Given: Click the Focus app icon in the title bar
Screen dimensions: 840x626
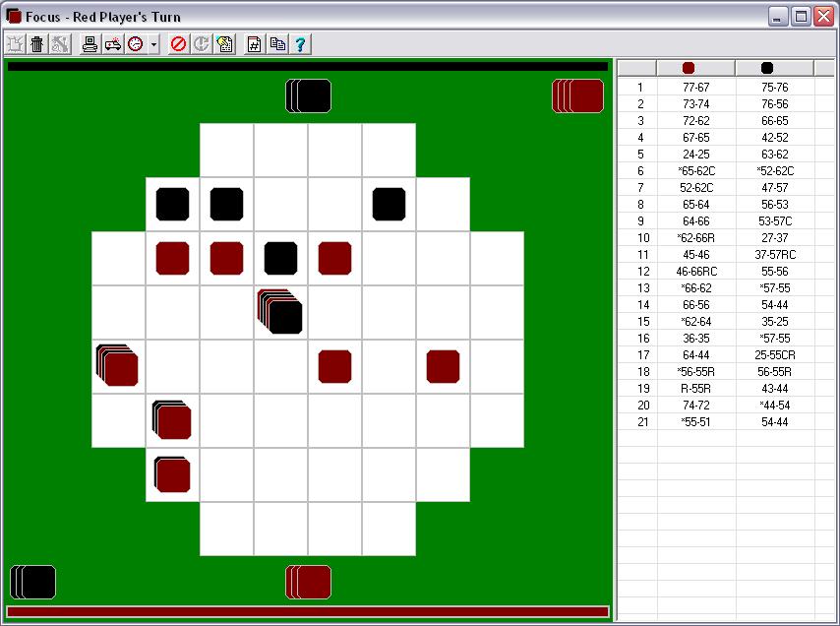Looking at the screenshot, I should (14, 17).
